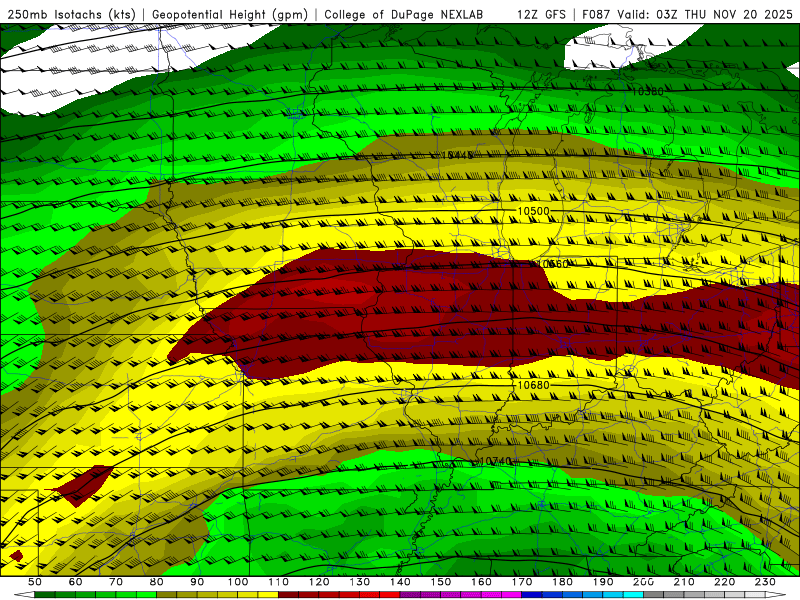
Task: Click the 220 value on the color scale
Action: coord(724,582)
